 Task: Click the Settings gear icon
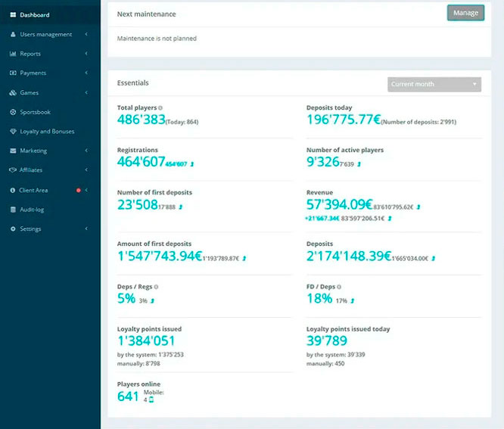click(13, 228)
